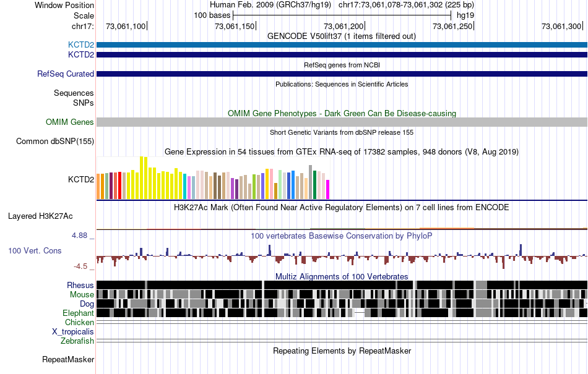Click the GTEx KCTD2 expression label
This screenshot has width=588, height=374.
pos(81,179)
